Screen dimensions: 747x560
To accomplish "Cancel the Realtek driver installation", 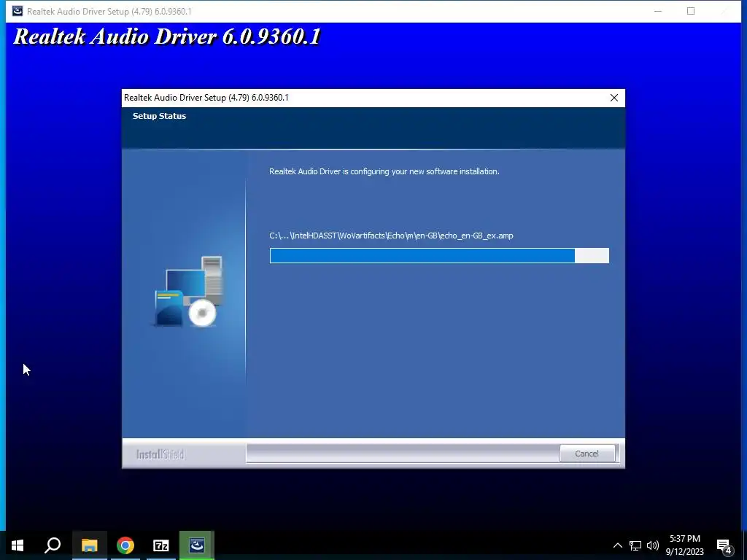I will [587, 454].
